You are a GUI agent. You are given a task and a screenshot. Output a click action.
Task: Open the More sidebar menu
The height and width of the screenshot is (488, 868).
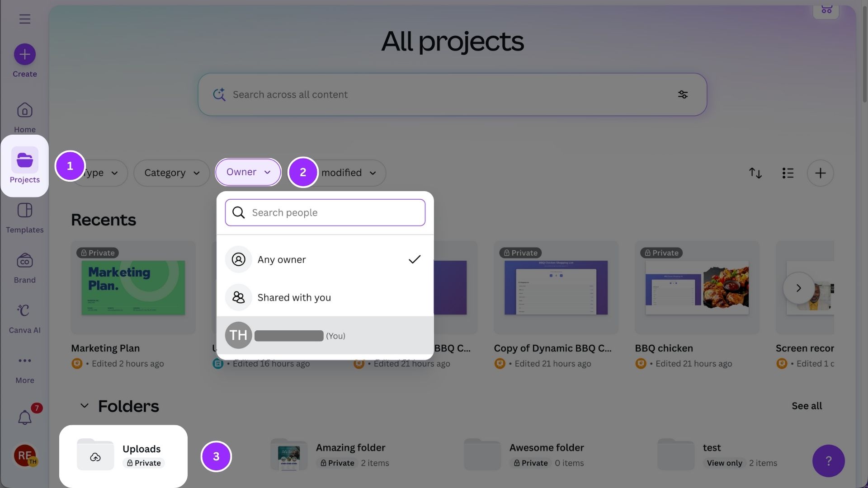coord(25,368)
